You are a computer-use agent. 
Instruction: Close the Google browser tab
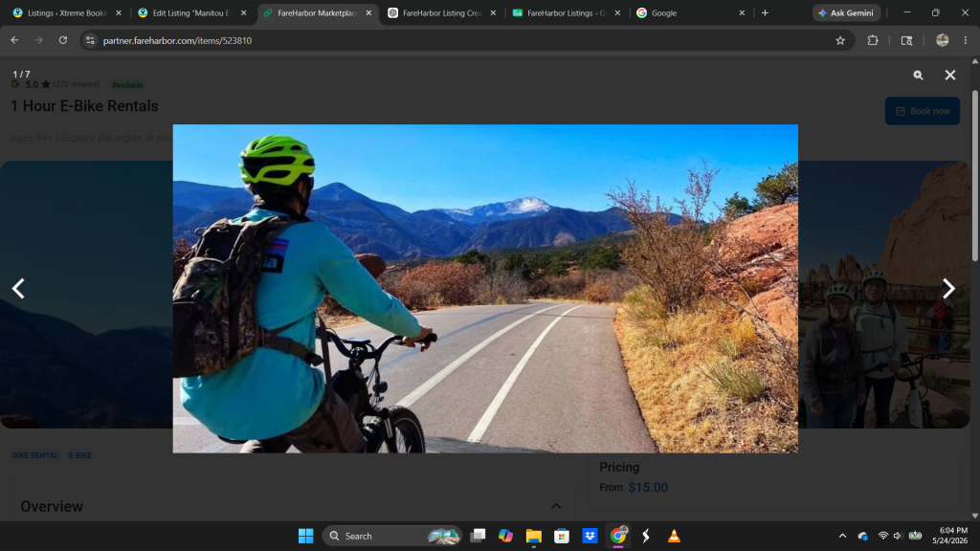[742, 13]
